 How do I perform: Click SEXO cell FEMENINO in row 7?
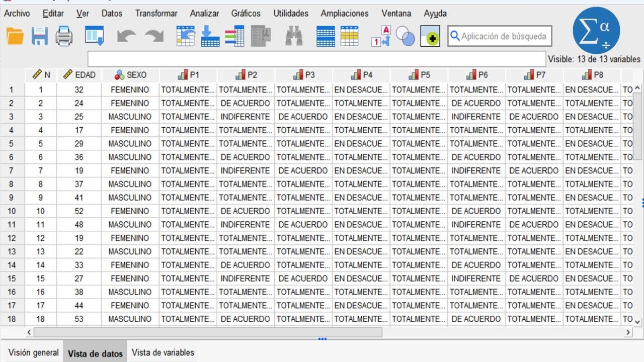pyautogui.click(x=130, y=170)
